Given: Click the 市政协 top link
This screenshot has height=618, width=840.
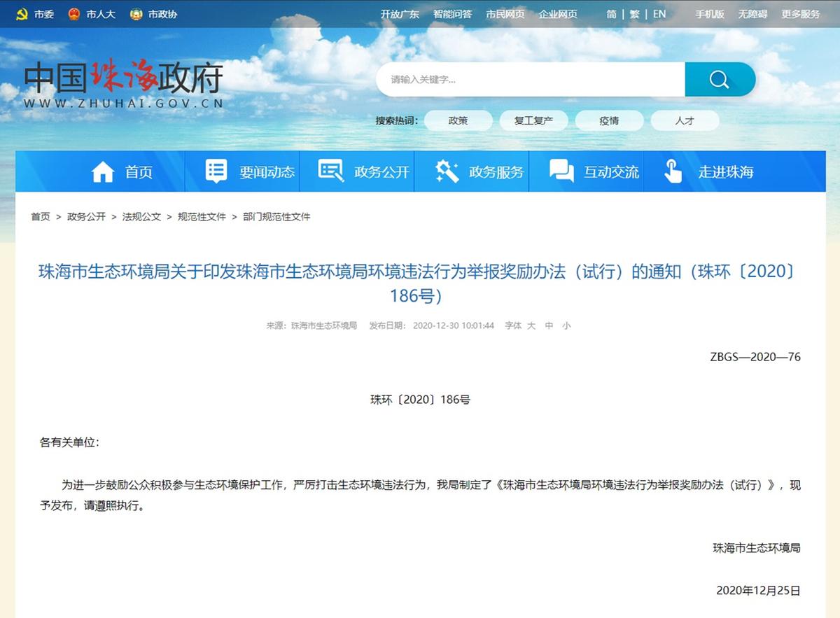Looking at the screenshot, I should click(x=162, y=14).
